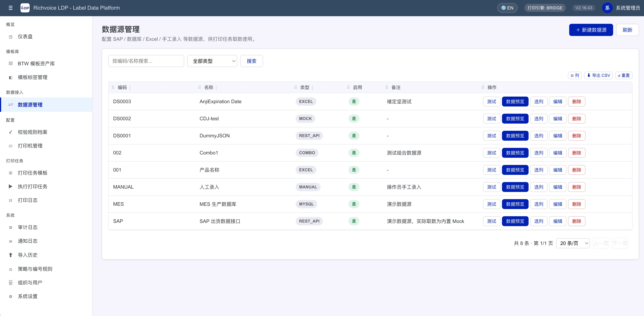Click the play icon beside 执行打印任务
The height and width of the screenshot is (316, 644).
click(11, 186)
